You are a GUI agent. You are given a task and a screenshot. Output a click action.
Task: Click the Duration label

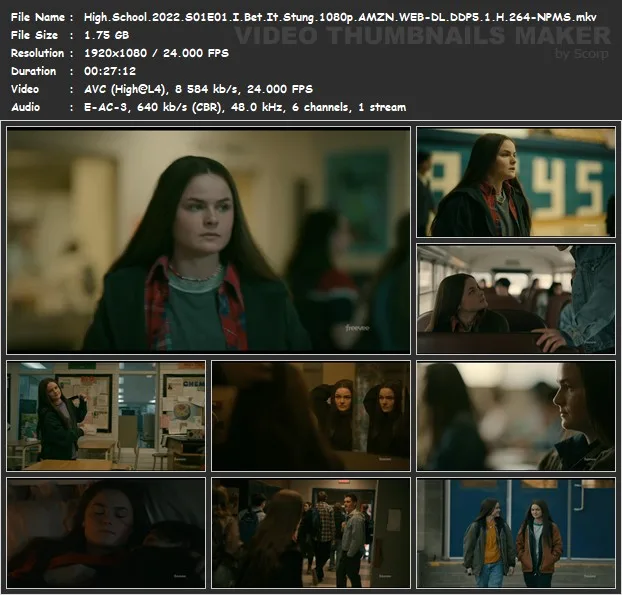33,71
